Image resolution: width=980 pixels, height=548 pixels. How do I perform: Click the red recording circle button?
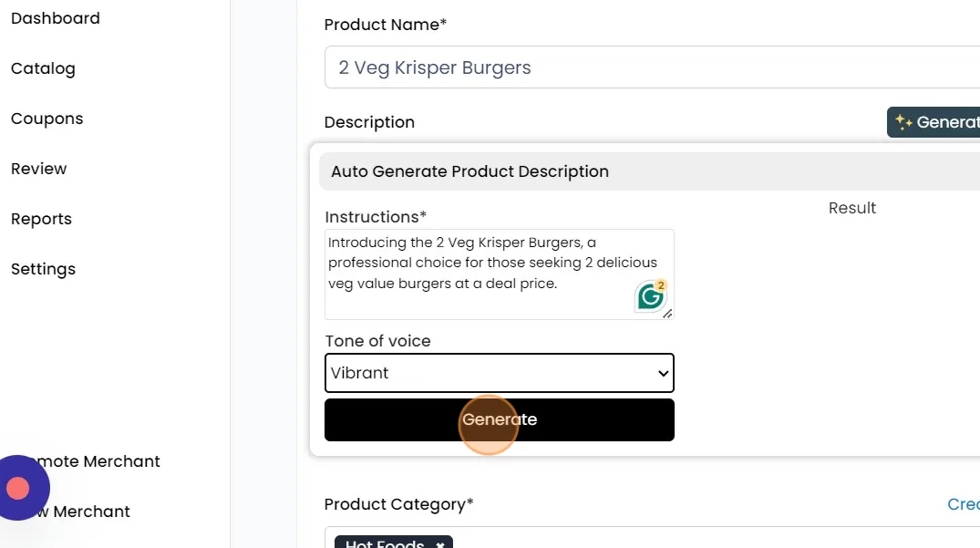(18, 488)
